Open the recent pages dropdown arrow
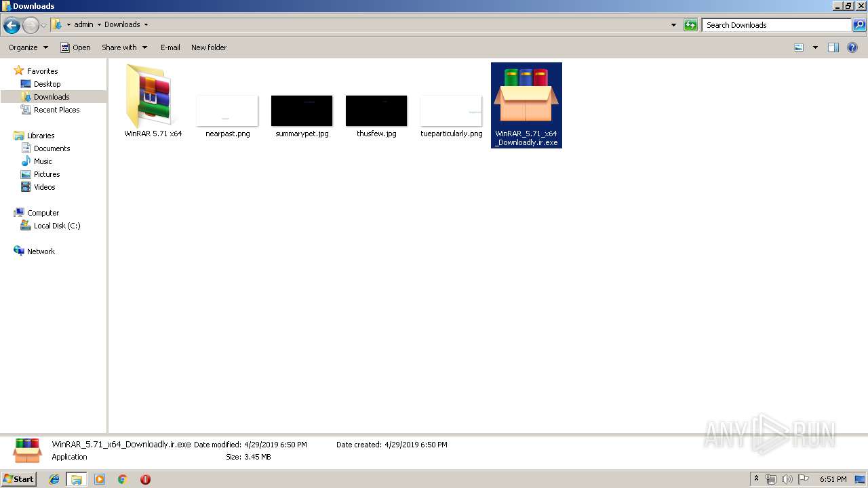Screen dimensions: 868x488 (x=44, y=26)
